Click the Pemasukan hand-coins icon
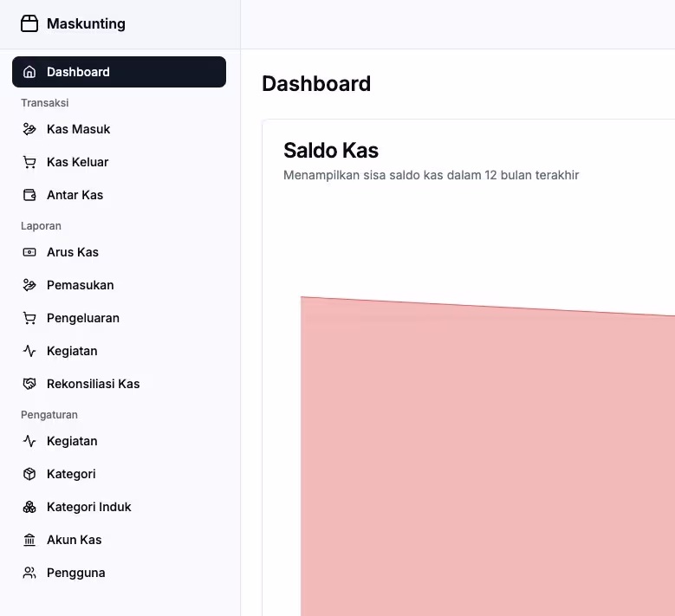 29,285
